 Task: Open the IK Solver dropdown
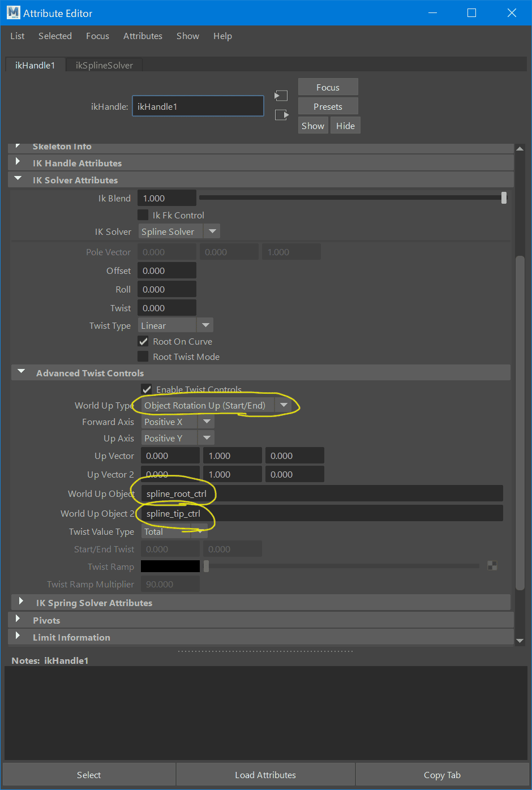click(x=179, y=231)
